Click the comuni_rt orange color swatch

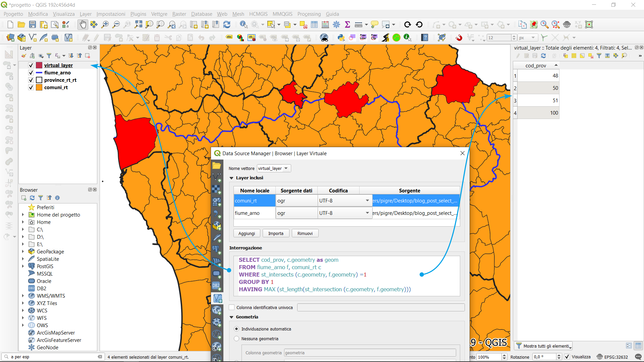39,87
